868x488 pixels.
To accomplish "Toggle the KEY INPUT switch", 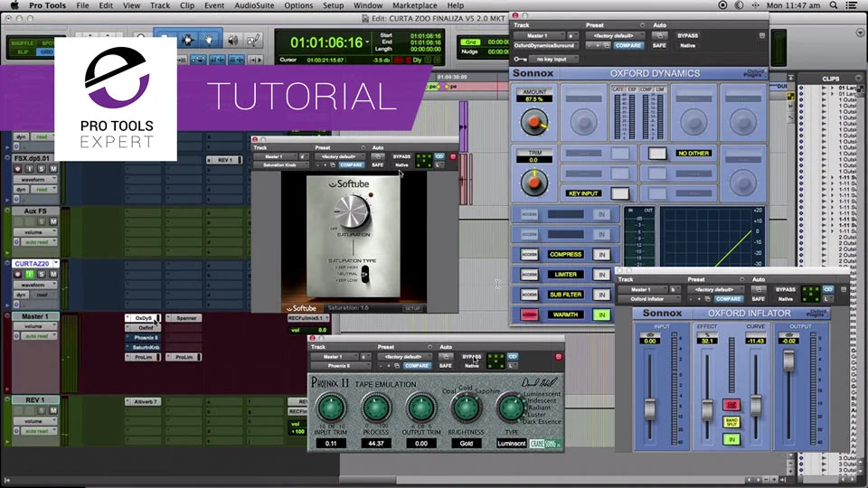I will tap(619, 193).
